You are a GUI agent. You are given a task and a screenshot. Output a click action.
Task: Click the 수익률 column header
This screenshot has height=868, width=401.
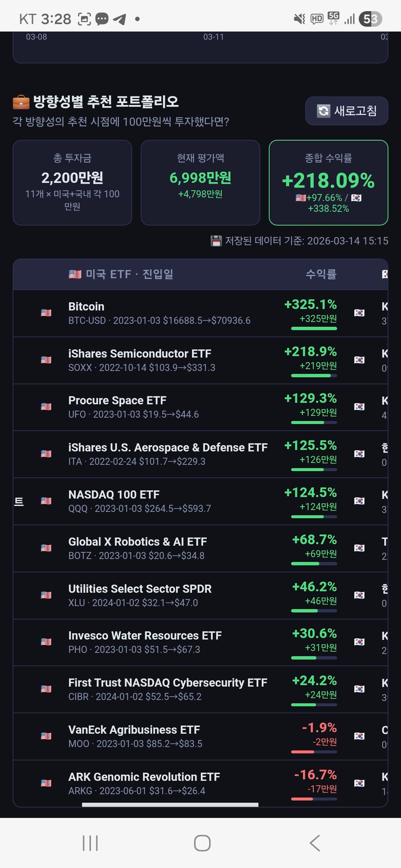click(321, 274)
